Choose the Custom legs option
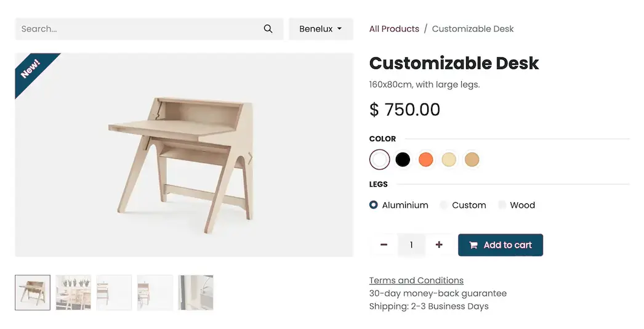This screenshot has width=644, height=329. tap(444, 205)
